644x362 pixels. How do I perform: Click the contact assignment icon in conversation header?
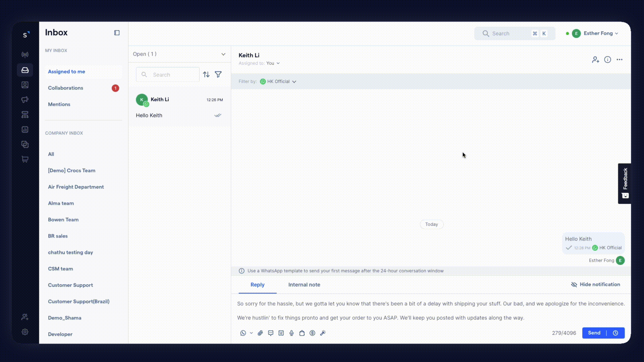[x=595, y=59]
